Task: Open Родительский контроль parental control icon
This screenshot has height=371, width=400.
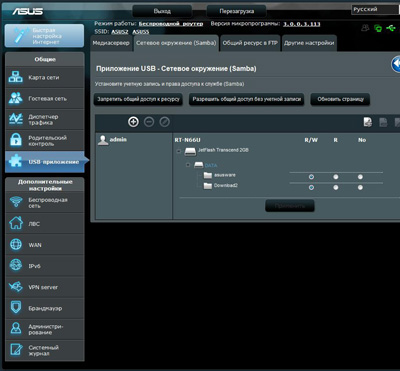Action: 16,140
